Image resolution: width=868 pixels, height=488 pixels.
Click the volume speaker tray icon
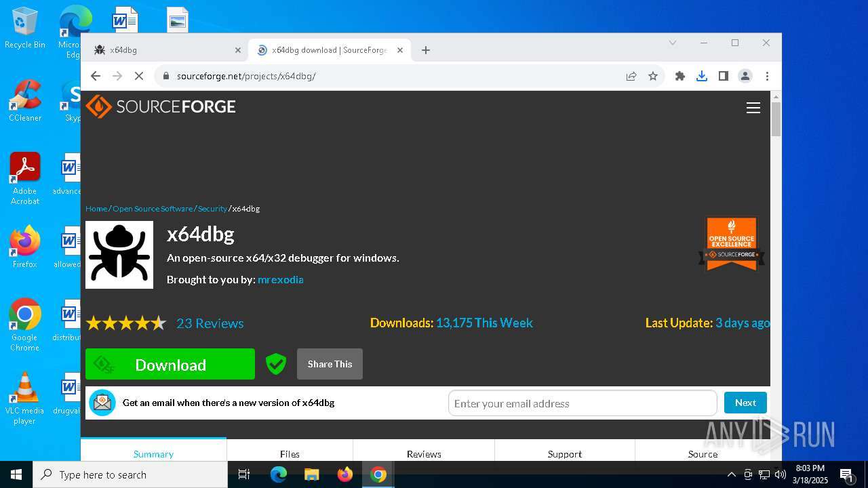click(x=781, y=474)
